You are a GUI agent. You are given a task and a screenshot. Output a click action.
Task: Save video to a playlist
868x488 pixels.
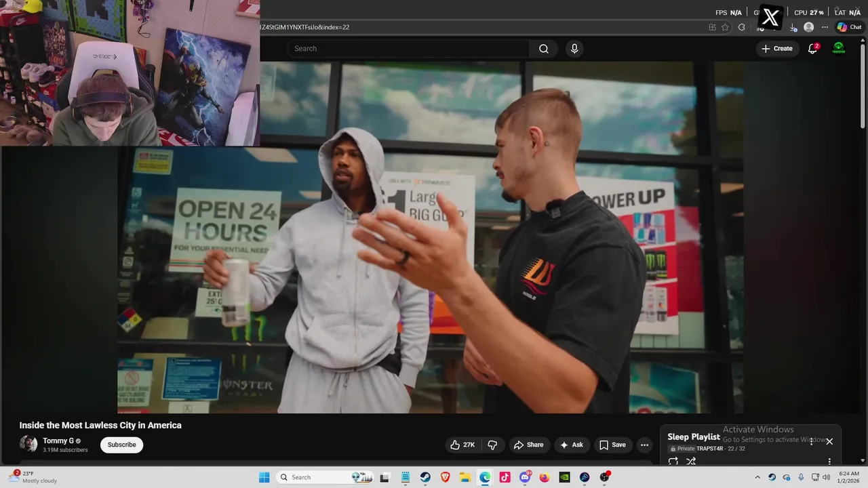coord(612,445)
